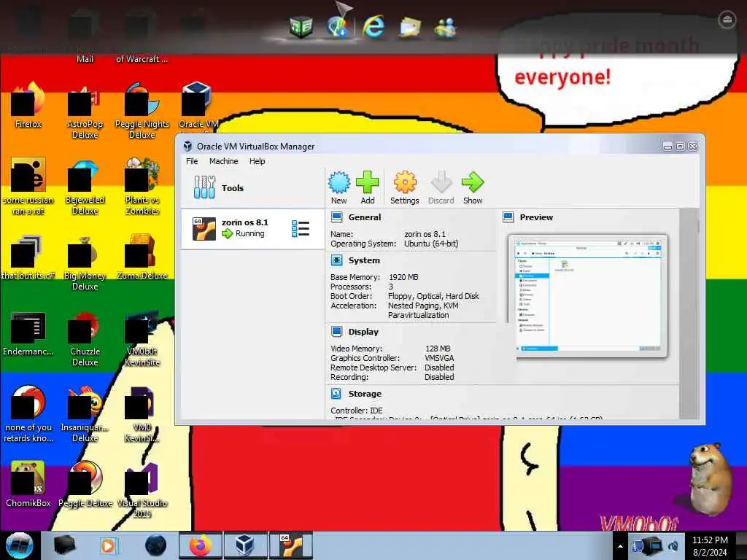Image resolution: width=747 pixels, height=560 pixels.
Task: Select the Plants vs Zombies desktop icon
Action: click(142, 187)
